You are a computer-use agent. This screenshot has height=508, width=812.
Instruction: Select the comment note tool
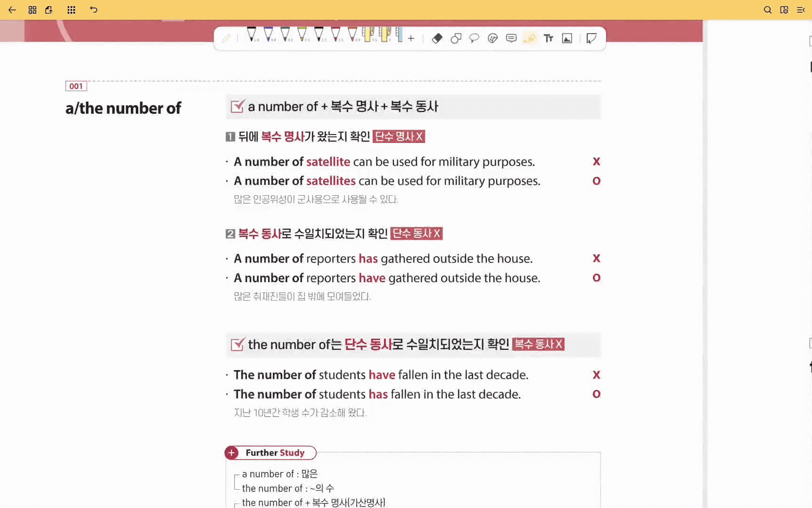click(511, 39)
